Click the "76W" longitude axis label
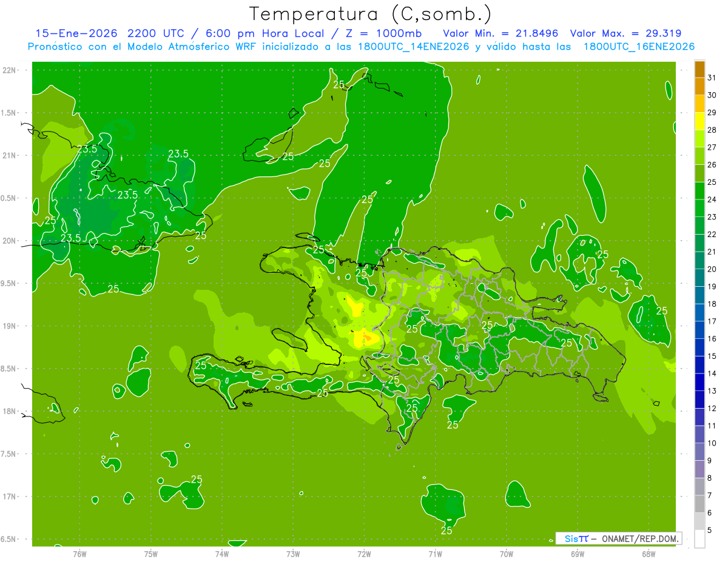728x562 pixels. click(x=79, y=554)
